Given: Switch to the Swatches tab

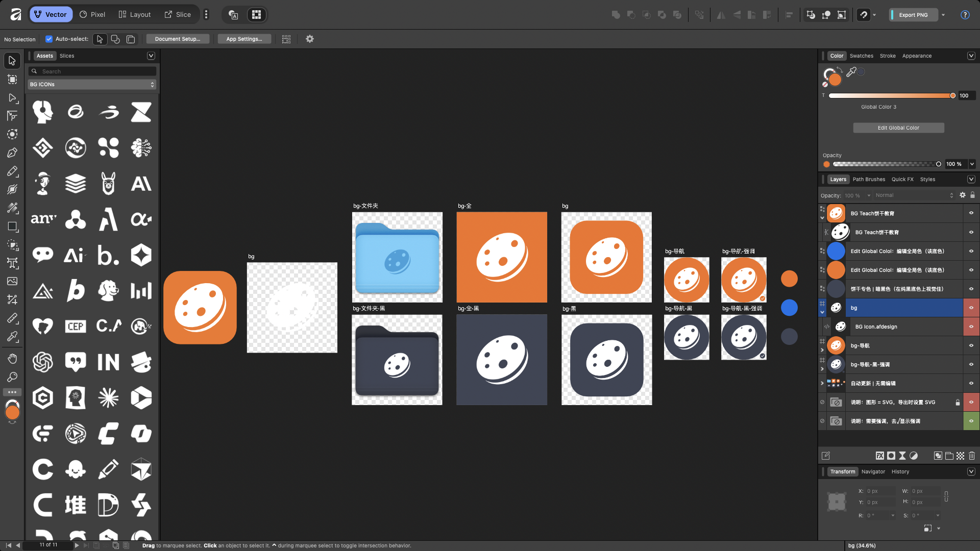Looking at the screenshot, I should pos(861,56).
